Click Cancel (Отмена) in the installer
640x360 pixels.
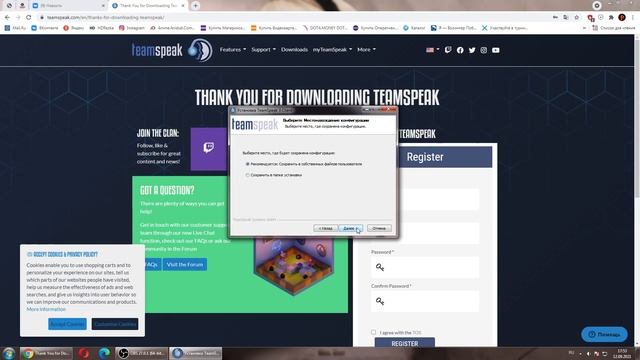pyautogui.click(x=379, y=228)
